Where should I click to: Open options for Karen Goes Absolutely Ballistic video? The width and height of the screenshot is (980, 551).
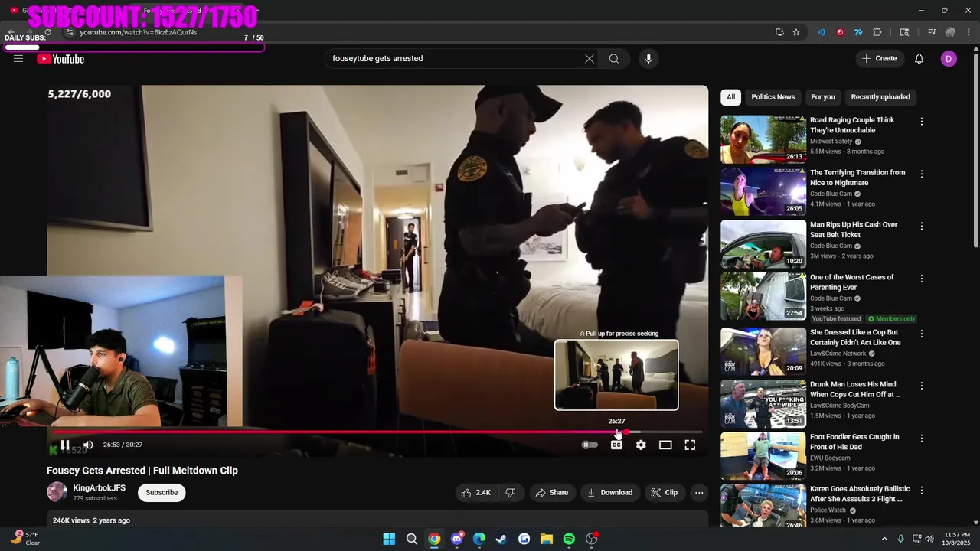pos(921,491)
